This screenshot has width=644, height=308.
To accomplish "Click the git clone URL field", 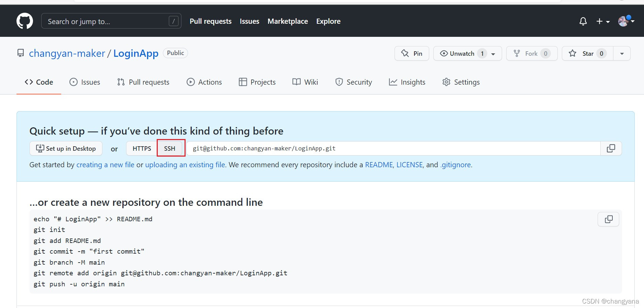I will coord(393,148).
